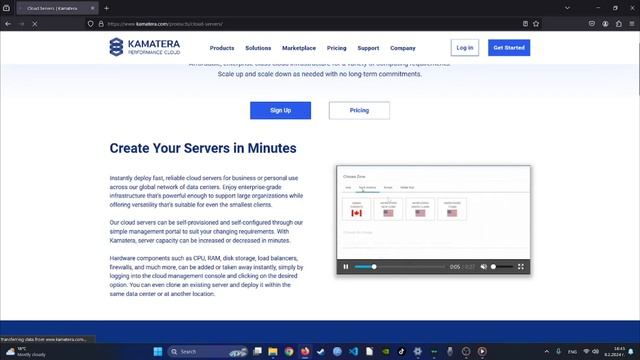
Task: Toggle reader view icon in address bar
Action: tap(525, 24)
